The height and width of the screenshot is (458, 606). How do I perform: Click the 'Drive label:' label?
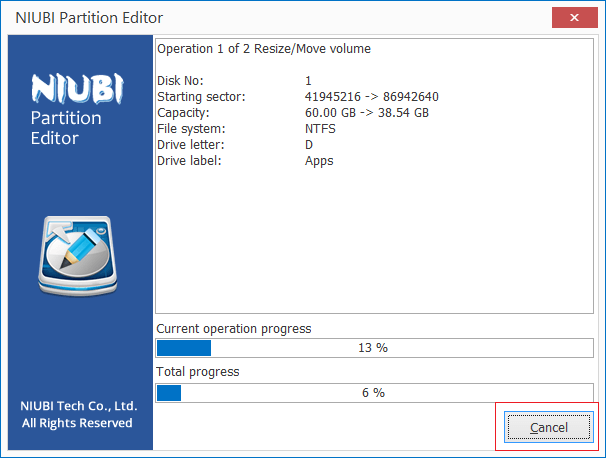point(189,160)
